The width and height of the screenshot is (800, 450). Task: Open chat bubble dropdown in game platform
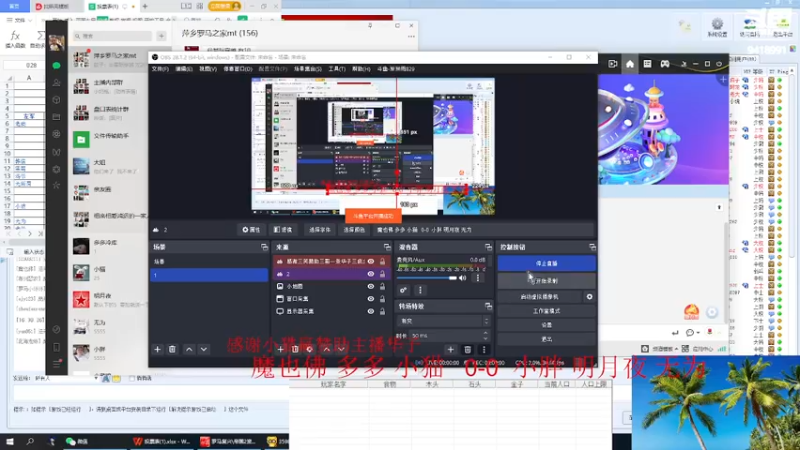[x=692, y=333]
